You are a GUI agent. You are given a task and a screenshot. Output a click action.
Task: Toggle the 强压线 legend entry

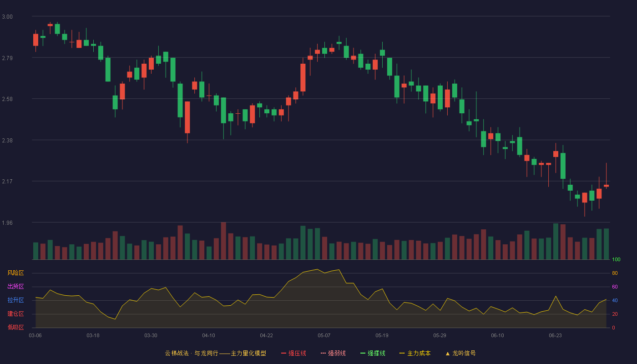pos(293,353)
